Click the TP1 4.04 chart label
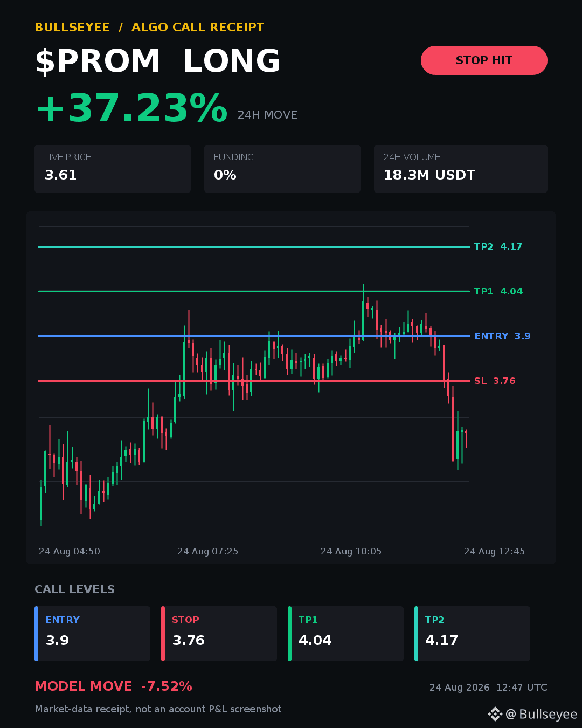The width and height of the screenshot is (582, 728). [x=498, y=291]
